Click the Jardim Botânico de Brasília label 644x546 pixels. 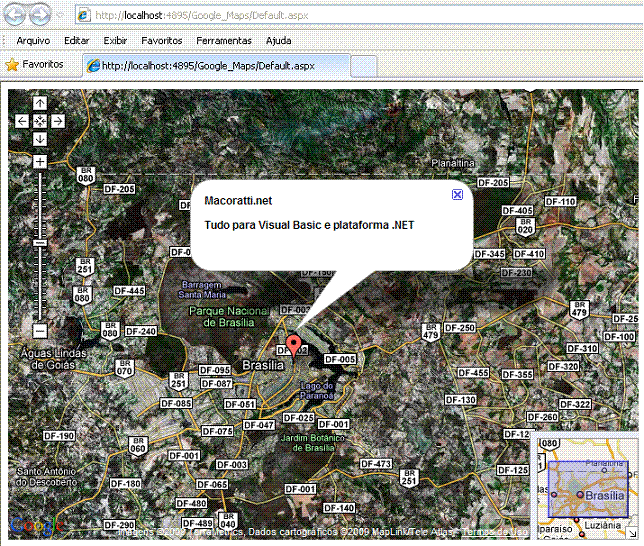click(313, 443)
